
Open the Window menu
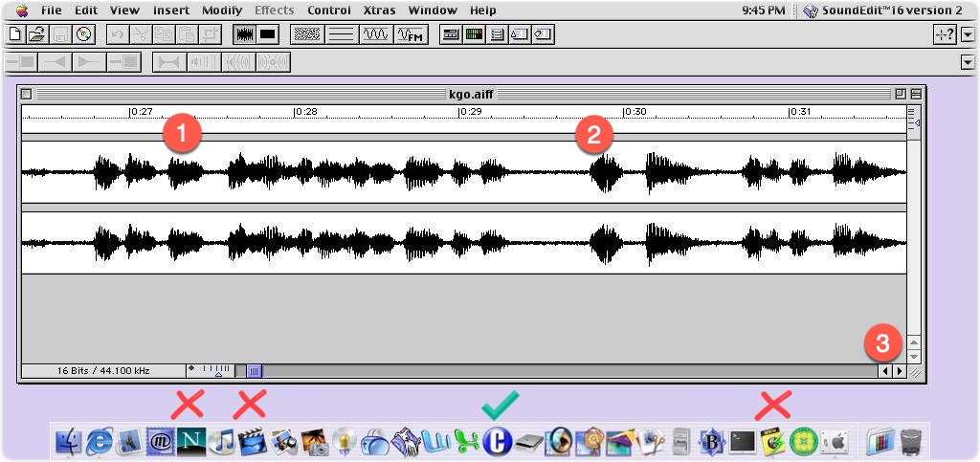[433, 10]
